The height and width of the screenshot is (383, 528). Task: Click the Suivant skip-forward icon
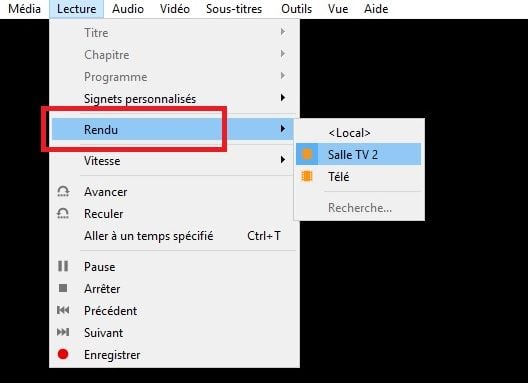[63, 332]
